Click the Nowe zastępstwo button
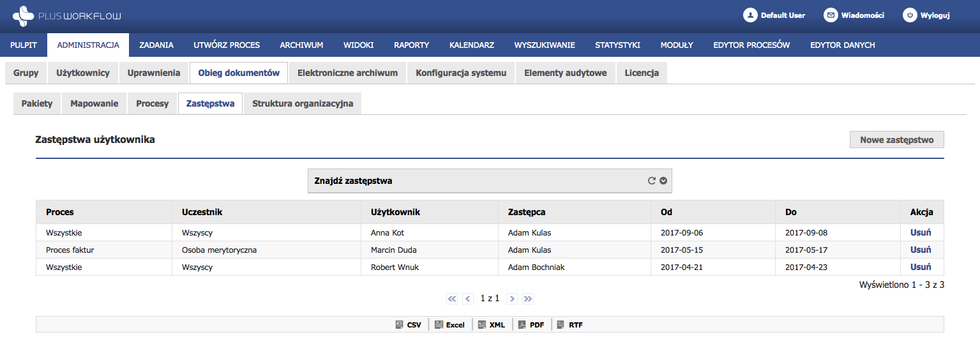This screenshot has width=980, height=346. click(x=896, y=140)
